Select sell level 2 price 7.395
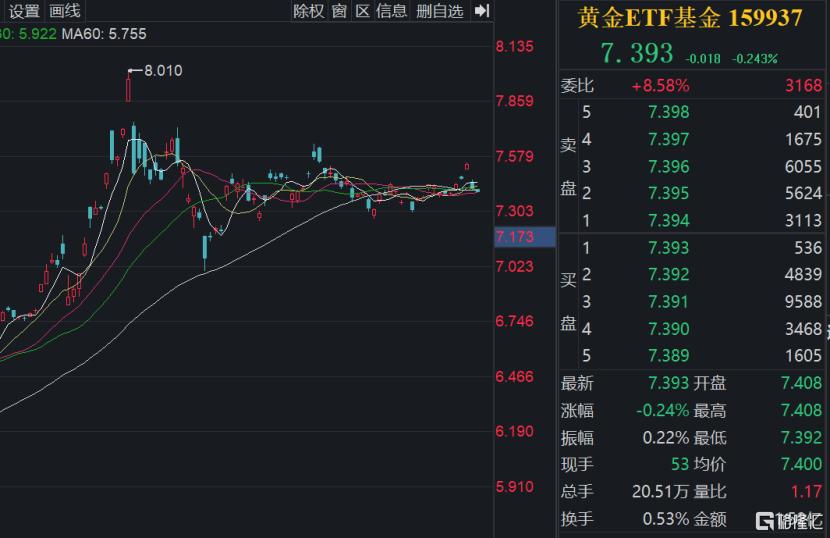830x538 pixels. pos(669,193)
